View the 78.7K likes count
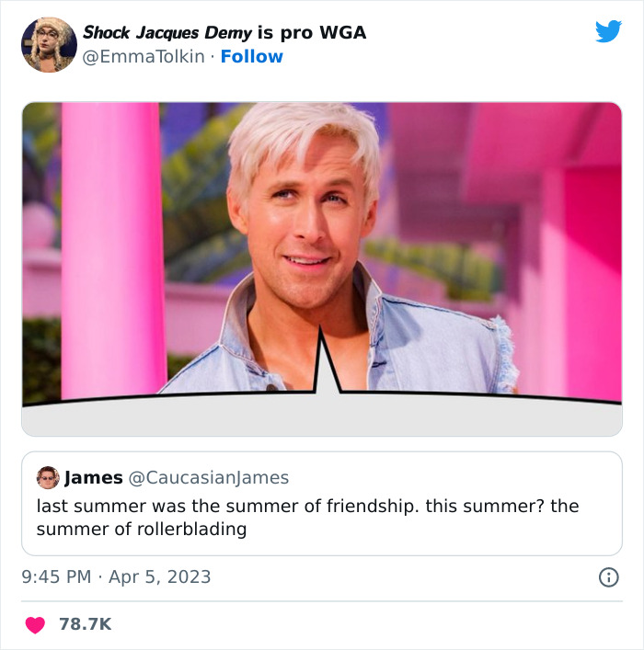Screen dimensions: 644x650 click(85, 624)
